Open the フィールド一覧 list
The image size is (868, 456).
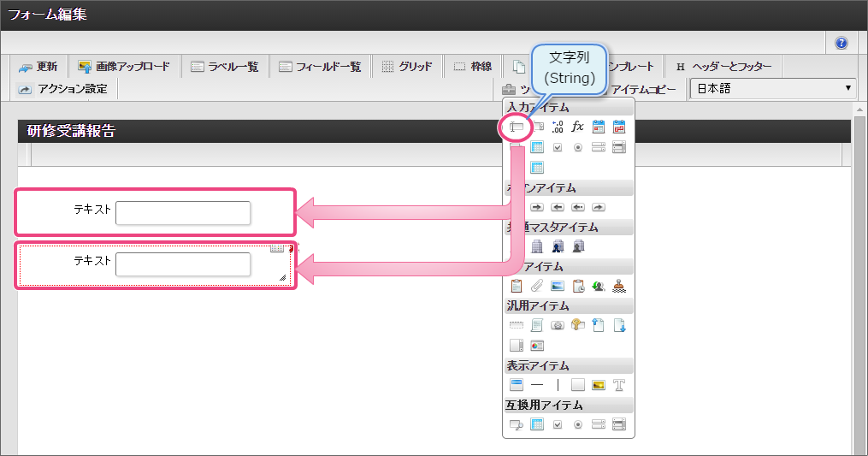(x=320, y=67)
